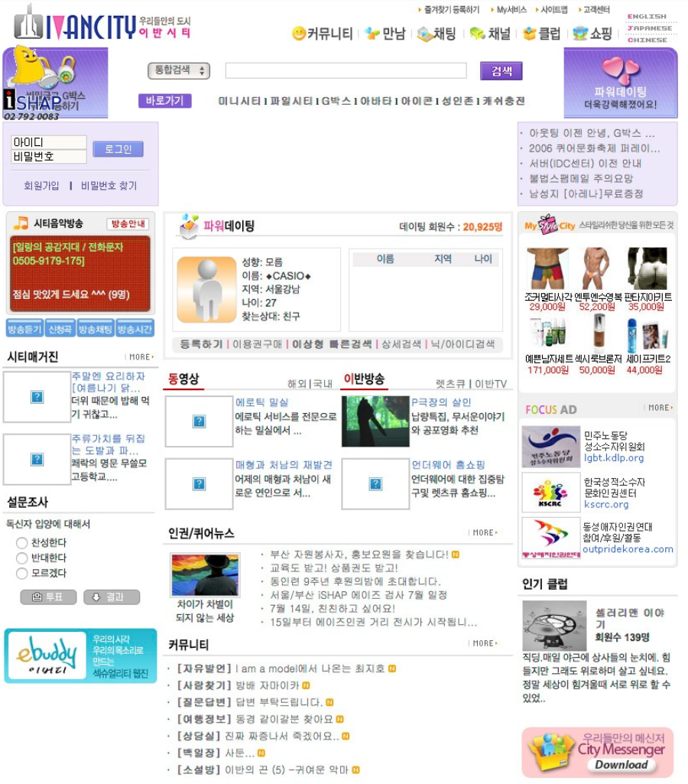
Task: Click the 방송안내 button
Action: [x=128, y=223]
